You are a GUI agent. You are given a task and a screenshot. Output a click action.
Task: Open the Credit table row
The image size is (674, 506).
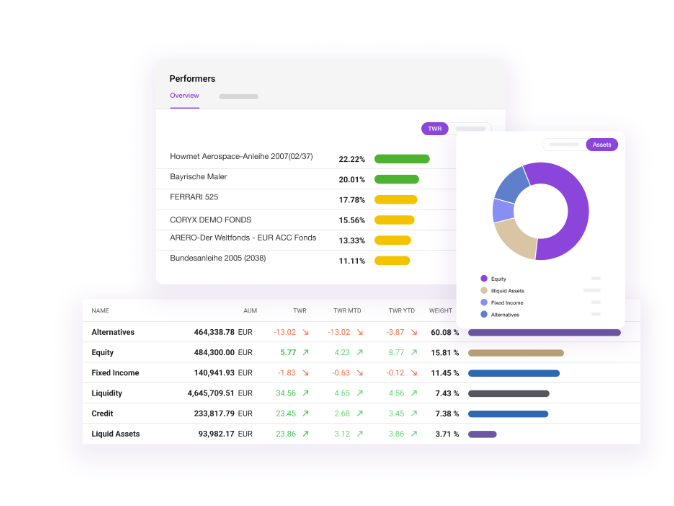point(361,413)
